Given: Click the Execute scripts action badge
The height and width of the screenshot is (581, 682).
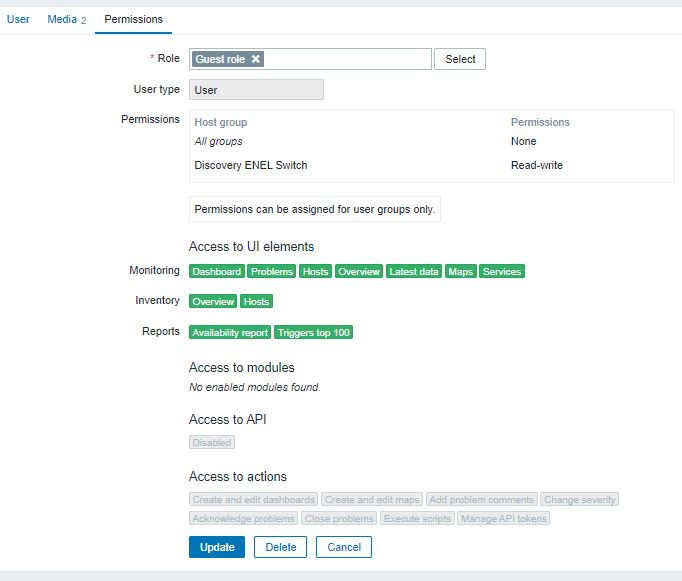Looking at the screenshot, I should [x=417, y=518].
